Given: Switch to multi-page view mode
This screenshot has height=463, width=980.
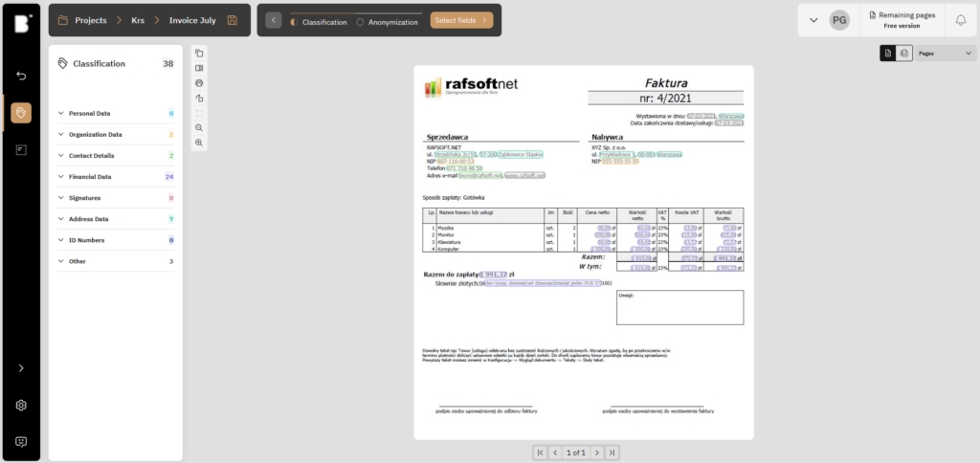Looking at the screenshot, I should (902, 54).
